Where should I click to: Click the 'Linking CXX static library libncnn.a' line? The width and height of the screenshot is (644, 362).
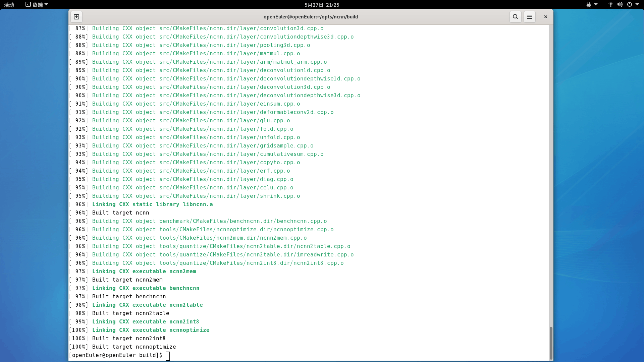[152, 204]
